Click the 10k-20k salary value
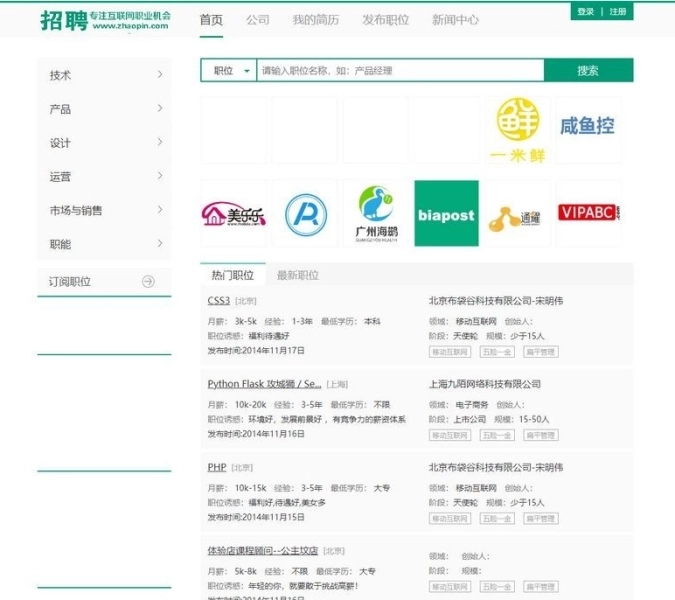This screenshot has height=600, width=675. tap(251, 405)
